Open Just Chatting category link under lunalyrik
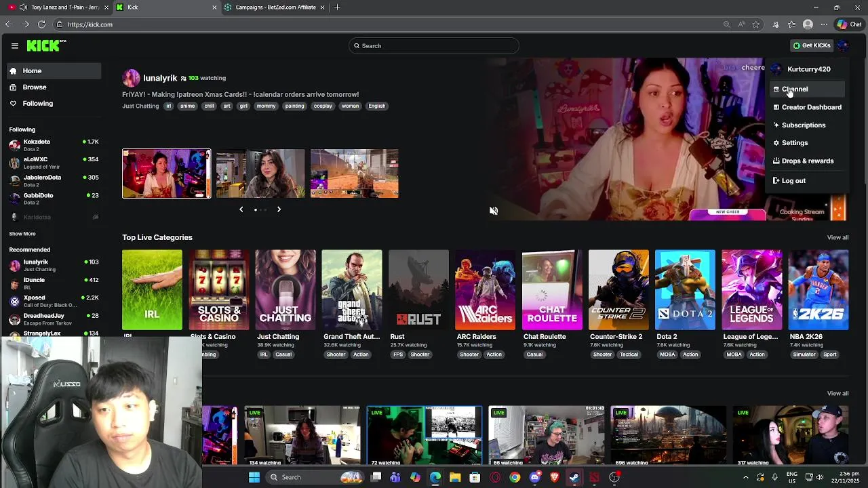 [x=140, y=106]
